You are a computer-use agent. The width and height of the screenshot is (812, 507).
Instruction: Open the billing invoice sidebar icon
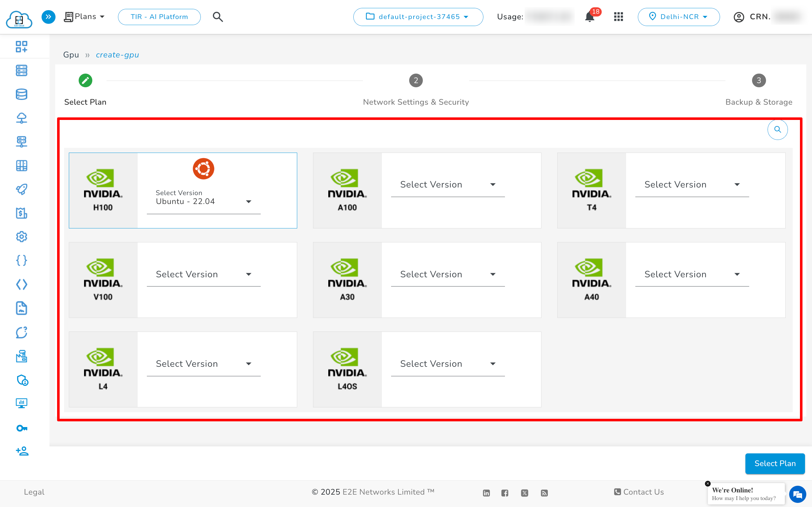tap(22, 213)
